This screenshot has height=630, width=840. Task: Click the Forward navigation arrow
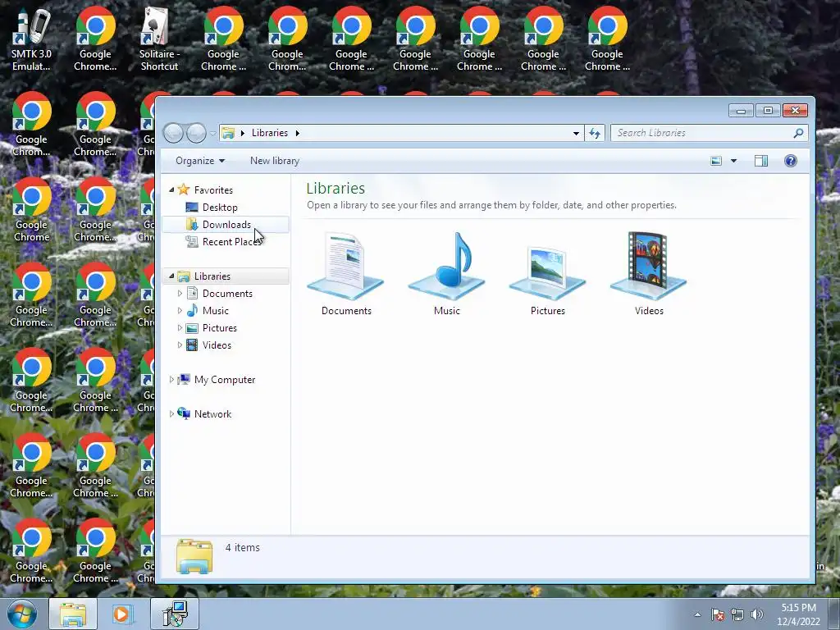pos(196,133)
